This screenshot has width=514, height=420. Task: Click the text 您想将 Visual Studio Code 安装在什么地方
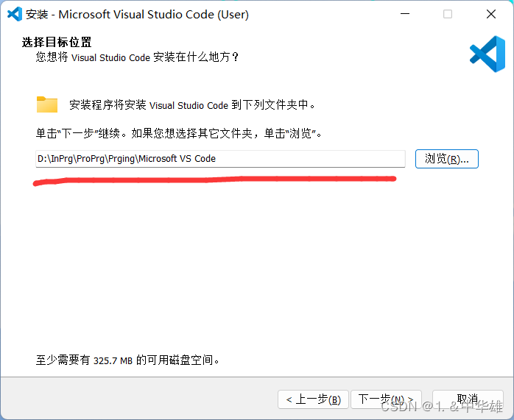[137, 57]
